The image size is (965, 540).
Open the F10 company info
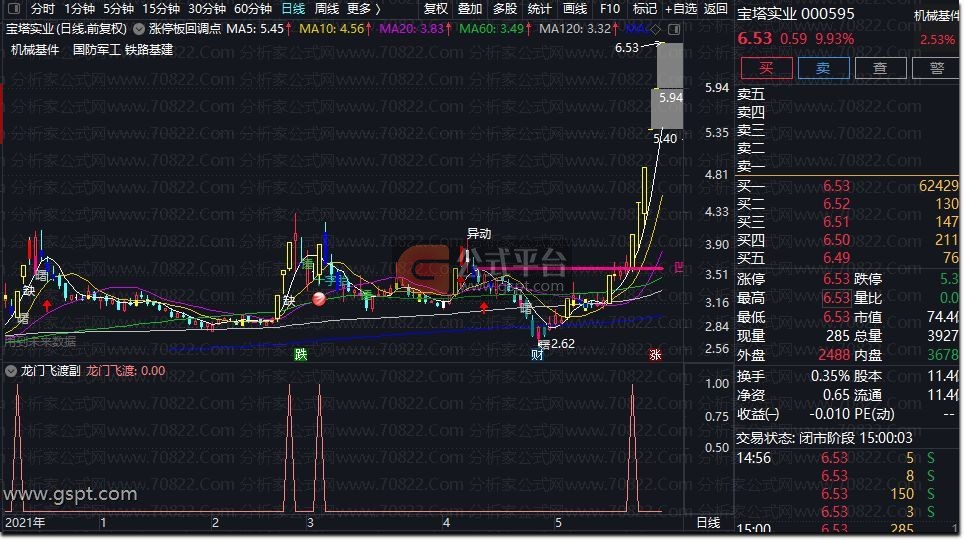[x=609, y=9]
